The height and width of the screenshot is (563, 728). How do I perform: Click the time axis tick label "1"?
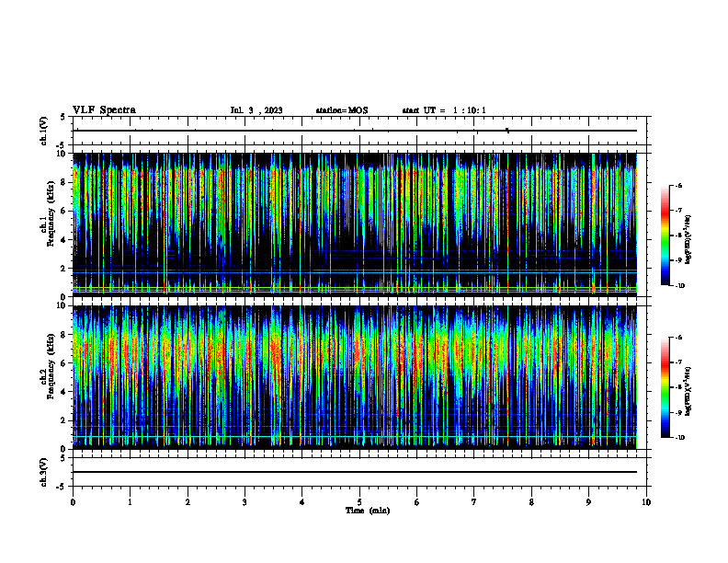coord(130,502)
